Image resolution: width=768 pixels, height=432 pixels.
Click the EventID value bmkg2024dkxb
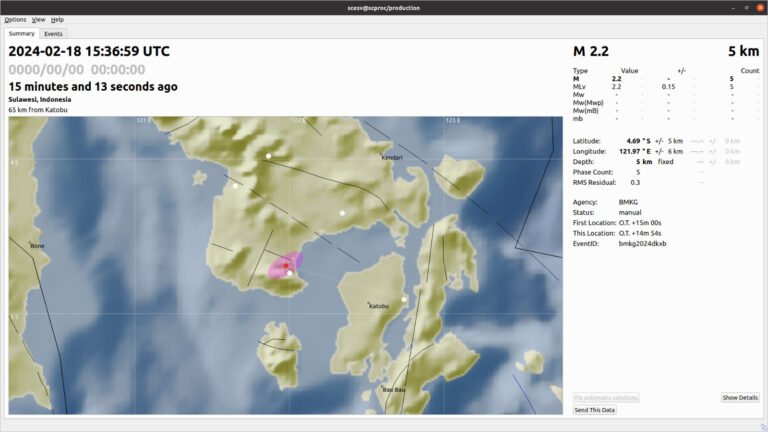tap(642, 243)
